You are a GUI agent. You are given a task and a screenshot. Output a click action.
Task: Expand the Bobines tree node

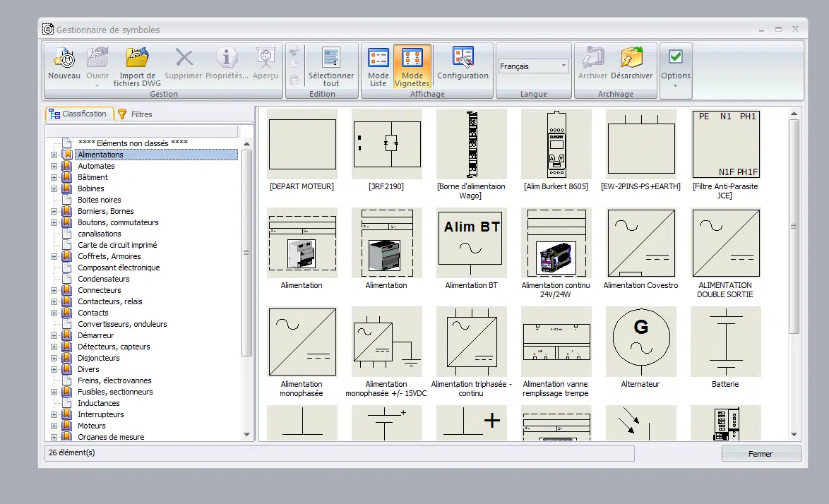point(54,188)
